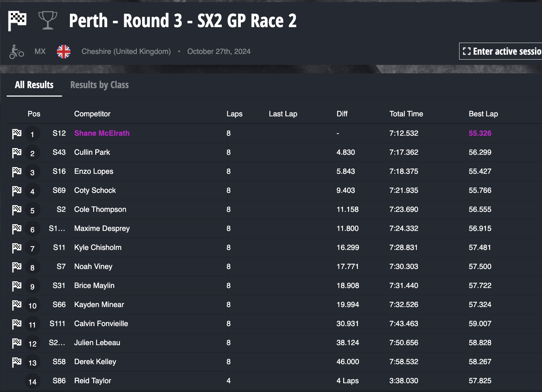Open competitor Shane McElrath
The image size is (542, 392).
[102, 133]
